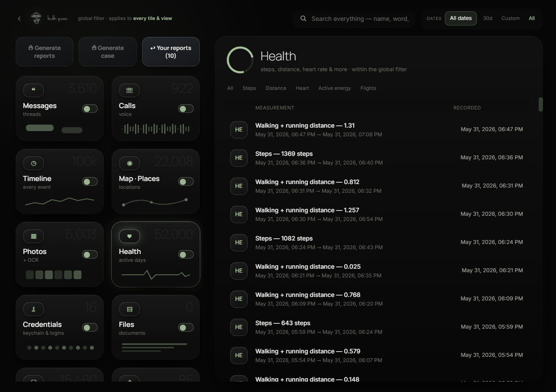Click recorded time May 31, 2026, 06:24 PM
The height and width of the screenshot is (392, 556).
492,242
